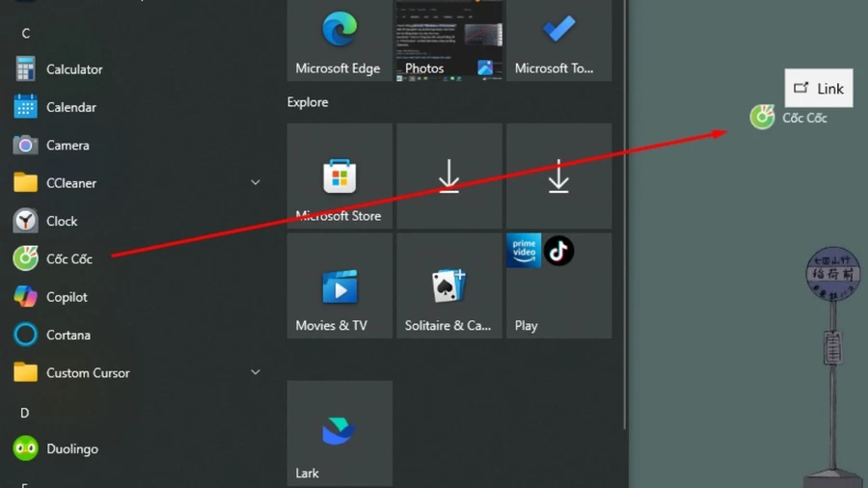Click the letter C section header
Image resolution: width=868 pixels, height=488 pixels.
[25, 34]
